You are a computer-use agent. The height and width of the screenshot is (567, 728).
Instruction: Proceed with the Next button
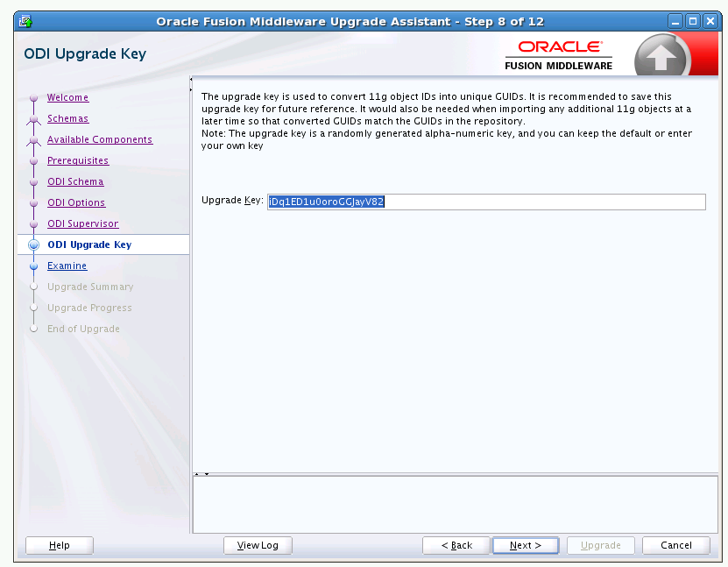tap(525, 545)
